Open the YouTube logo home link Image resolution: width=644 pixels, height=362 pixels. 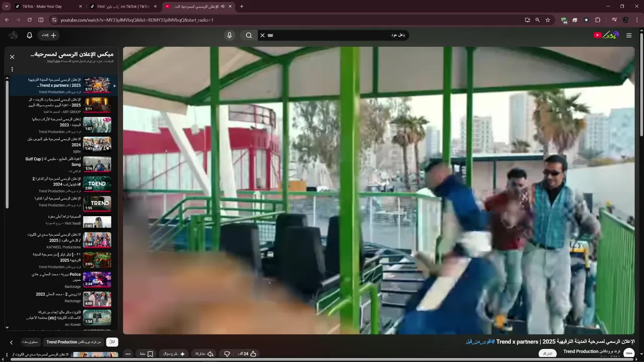point(606,35)
